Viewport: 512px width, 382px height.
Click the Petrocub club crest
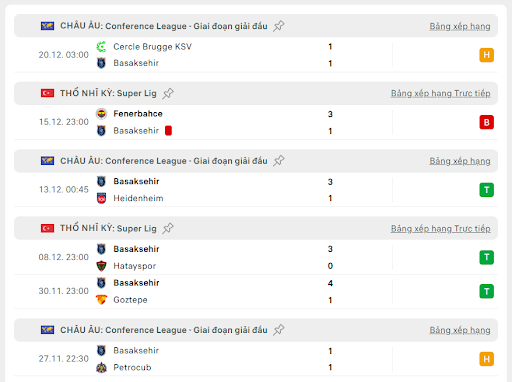(x=101, y=367)
